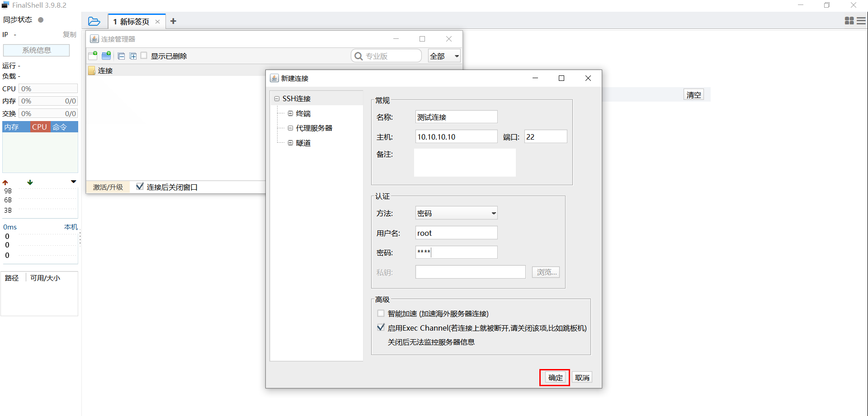
Task: Close the 连接管理器 window
Action: [x=449, y=39]
